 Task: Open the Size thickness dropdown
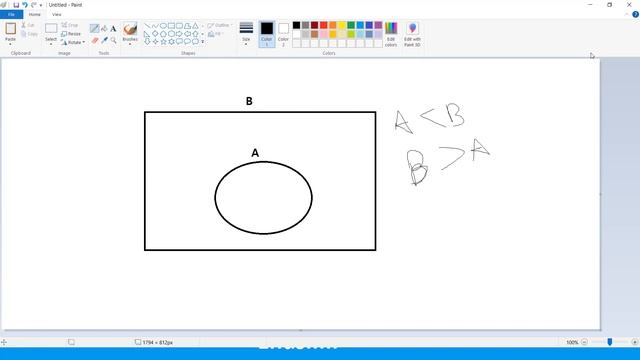[x=246, y=33]
